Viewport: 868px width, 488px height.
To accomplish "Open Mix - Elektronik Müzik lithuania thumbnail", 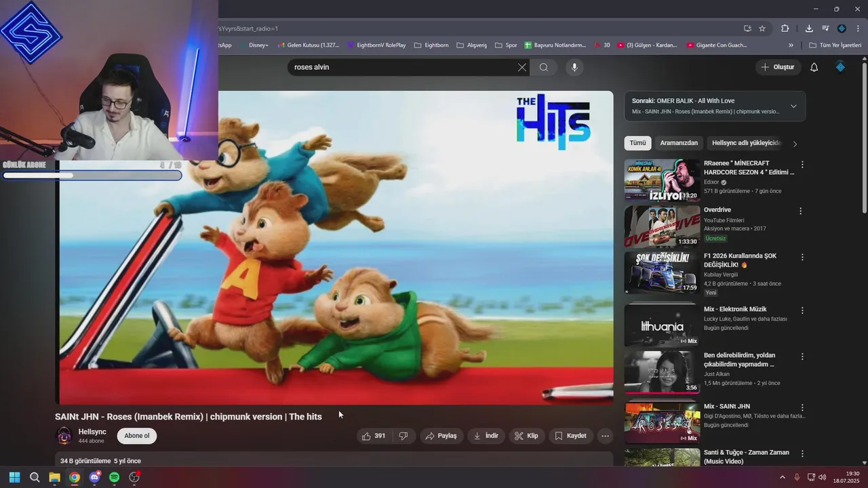I will coord(662,325).
